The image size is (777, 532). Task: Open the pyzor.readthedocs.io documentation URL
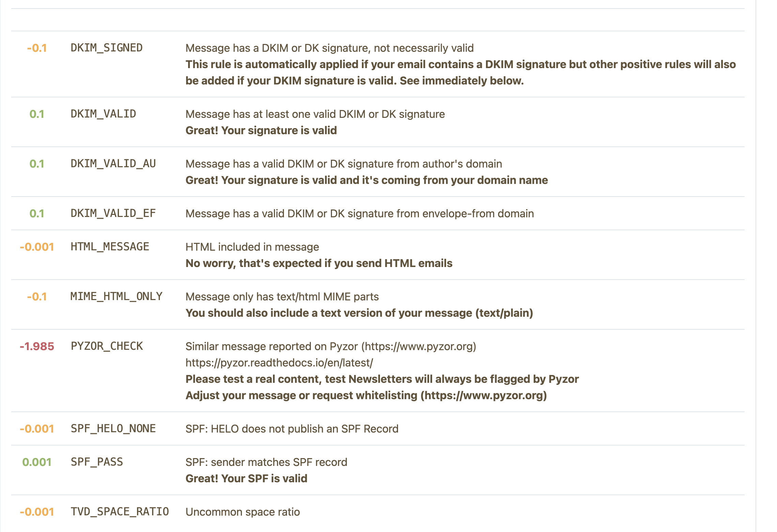[279, 363]
